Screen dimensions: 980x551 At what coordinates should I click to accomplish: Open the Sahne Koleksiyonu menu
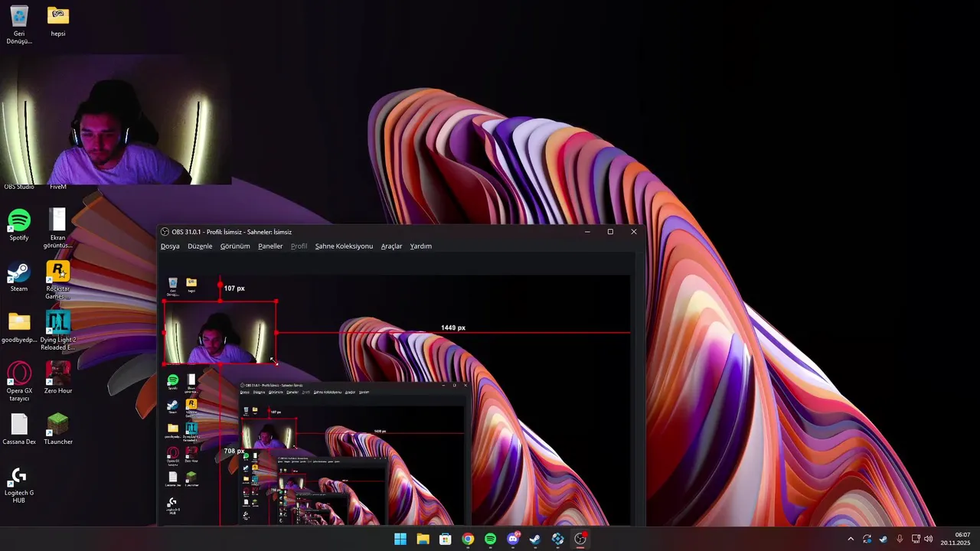pos(344,246)
